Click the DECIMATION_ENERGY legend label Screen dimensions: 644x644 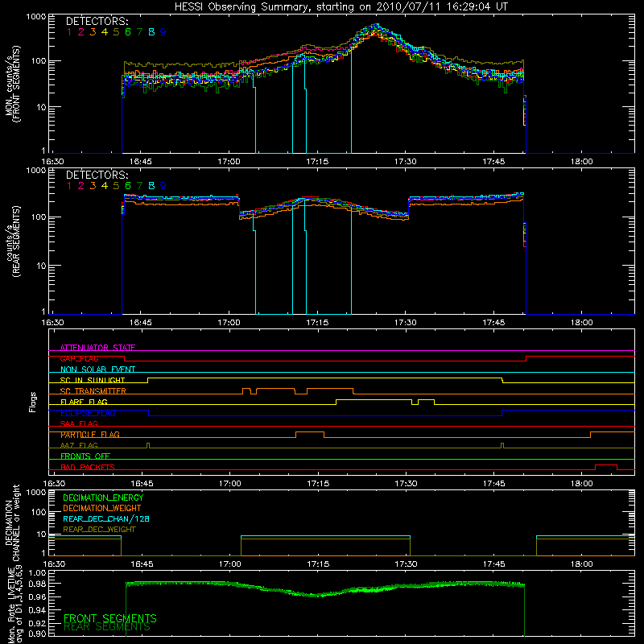pos(103,497)
